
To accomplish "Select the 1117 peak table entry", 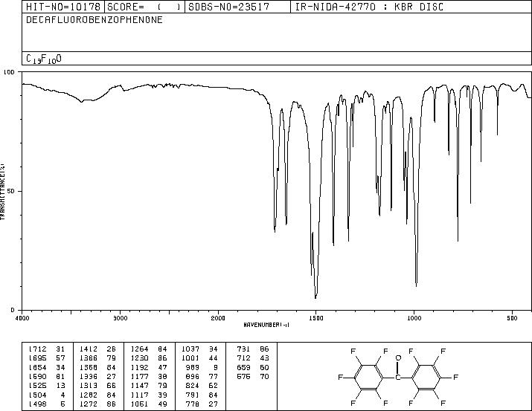I will [149, 395].
